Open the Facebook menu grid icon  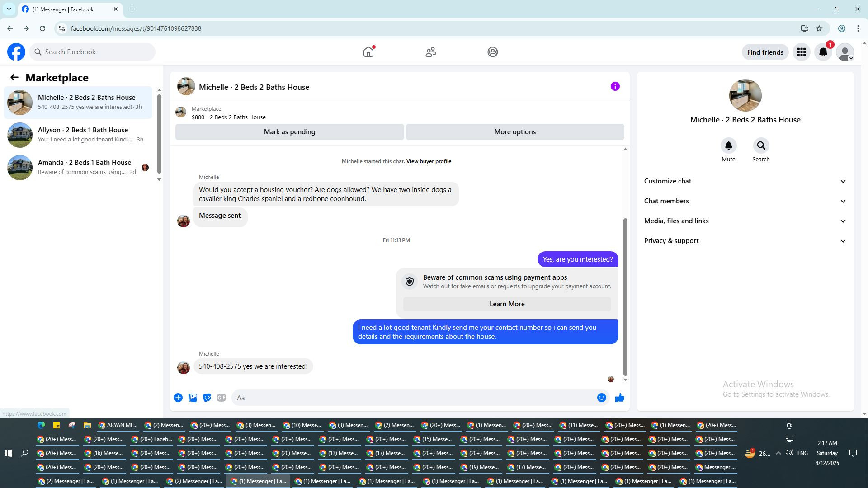(x=802, y=52)
